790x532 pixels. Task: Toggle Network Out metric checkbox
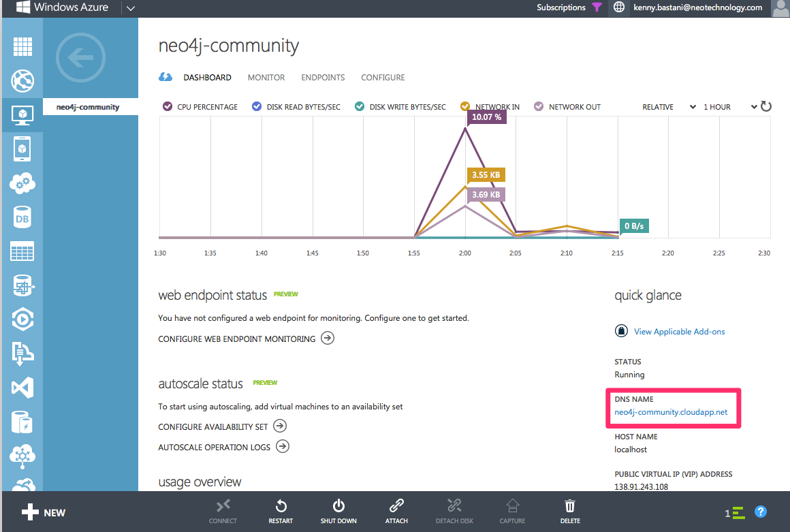(539, 106)
